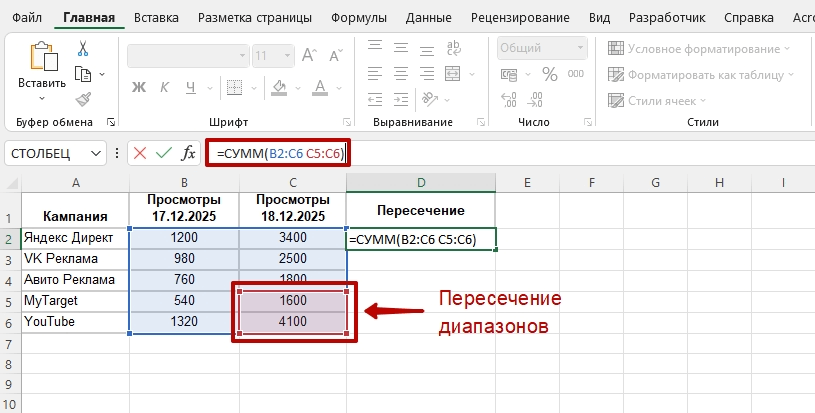Click Стили ячеек button
Viewport: 815px width, 413px height.
tap(658, 100)
